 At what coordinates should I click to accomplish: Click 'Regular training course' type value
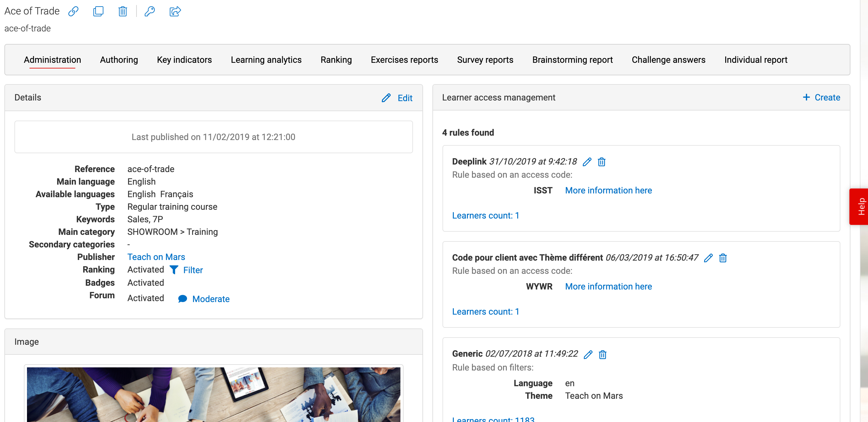pyautogui.click(x=172, y=207)
